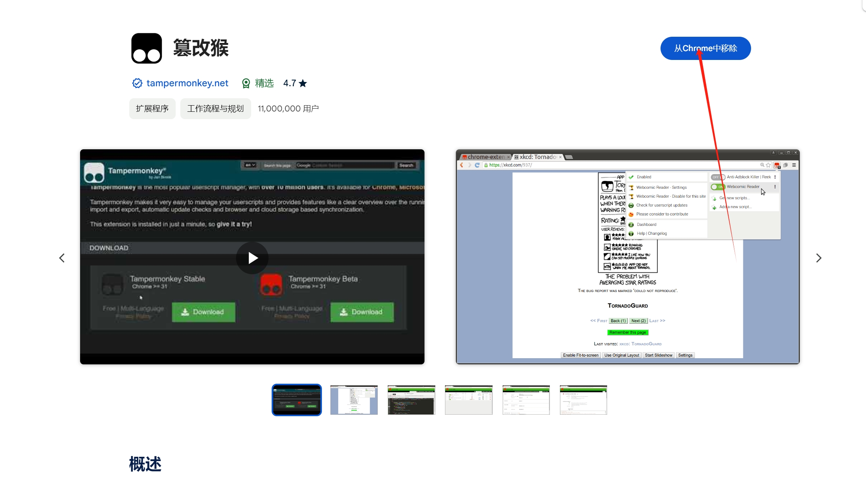This screenshot has width=866, height=504.
Task: Click the 扩展程序 category chip
Action: (x=152, y=109)
